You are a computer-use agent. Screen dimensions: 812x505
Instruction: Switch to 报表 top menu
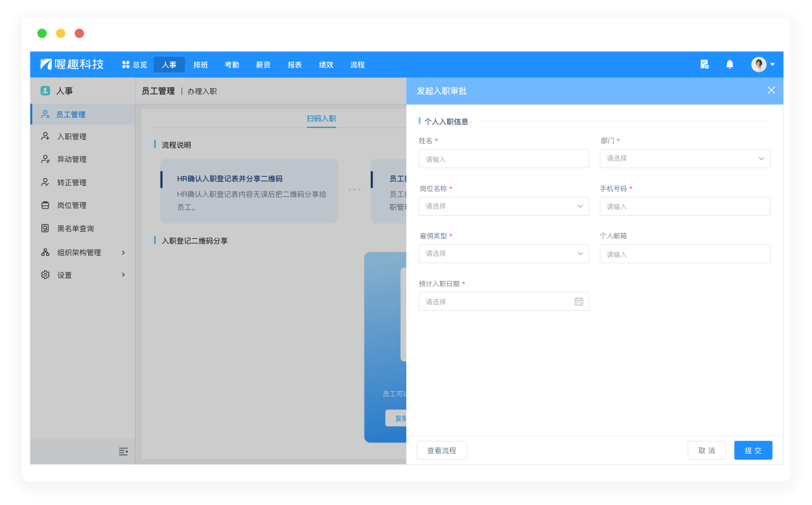click(x=295, y=65)
